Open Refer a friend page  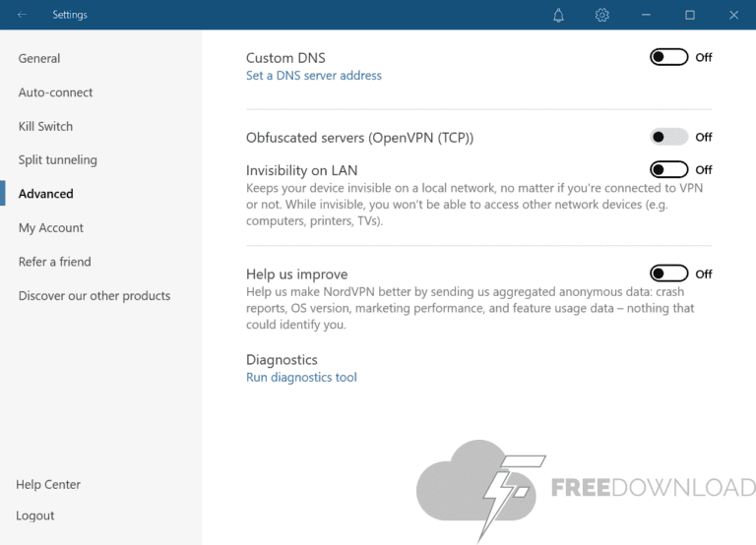click(x=54, y=262)
